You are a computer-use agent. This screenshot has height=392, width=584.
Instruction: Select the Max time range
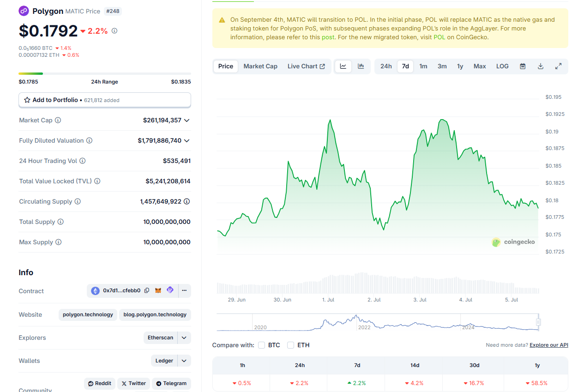click(480, 66)
